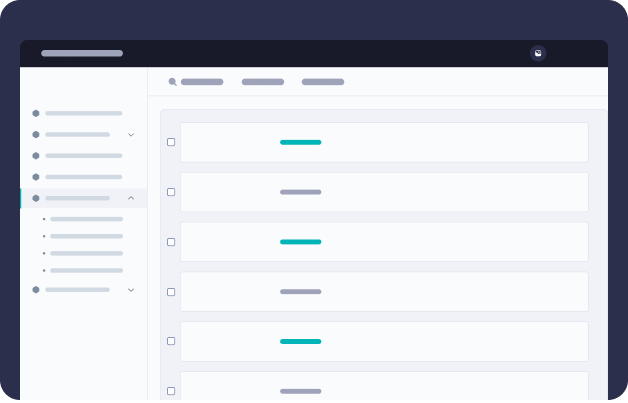The height and width of the screenshot is (403, 628).
Task: Open the last sub-item under the expanded section
Action: point(86,270)
